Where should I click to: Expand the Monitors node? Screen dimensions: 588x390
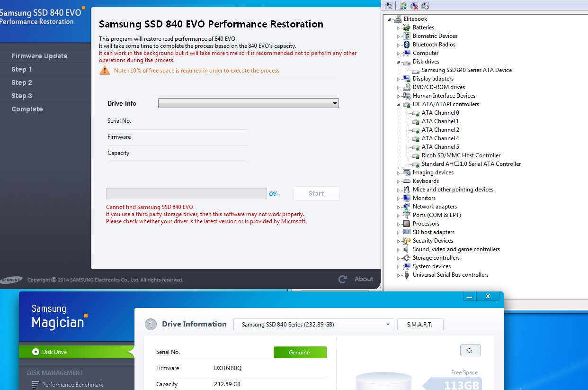click(399, 199)
